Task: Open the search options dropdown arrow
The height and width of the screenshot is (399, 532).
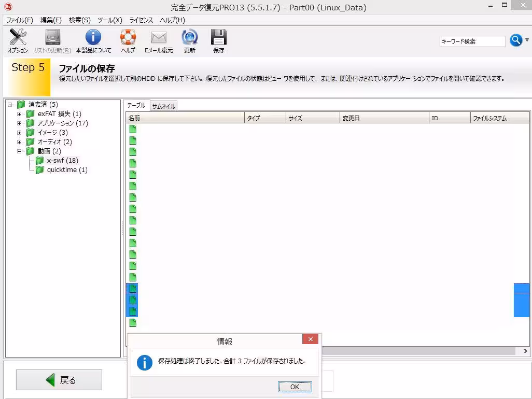Action: [527, 40]
